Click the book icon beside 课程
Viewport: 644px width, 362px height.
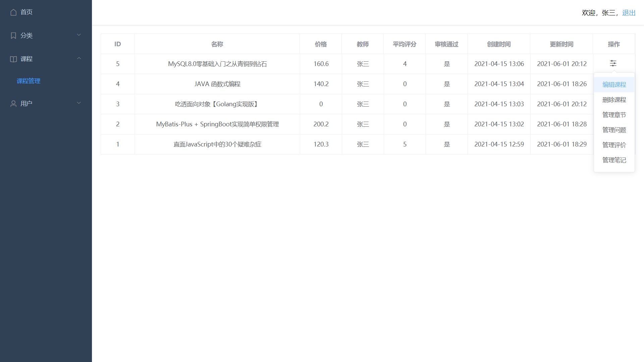[13, 59]
